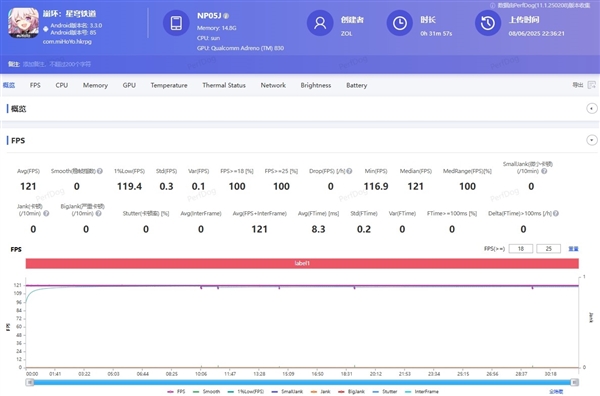
Task: Toggle the 1%Low(FPS) legend series
Action: point(245,391)
